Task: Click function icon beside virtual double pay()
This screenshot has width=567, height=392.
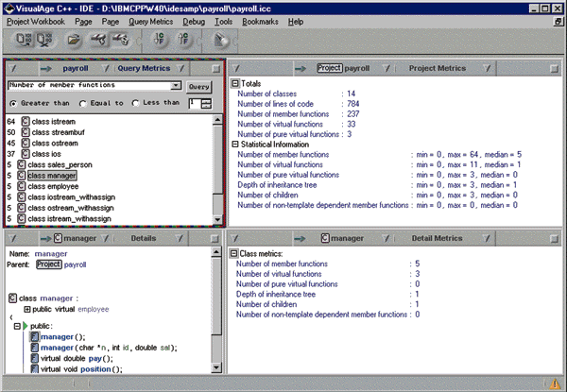Action: point(33,358)
